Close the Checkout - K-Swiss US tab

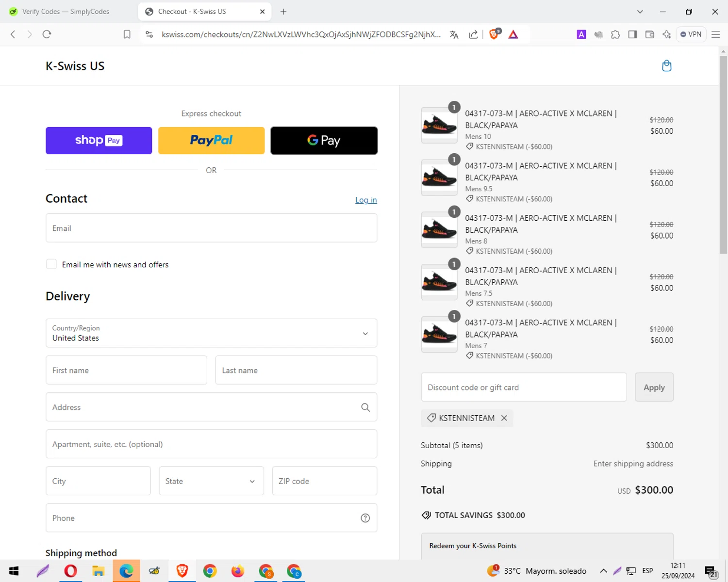tap(262, 12)
